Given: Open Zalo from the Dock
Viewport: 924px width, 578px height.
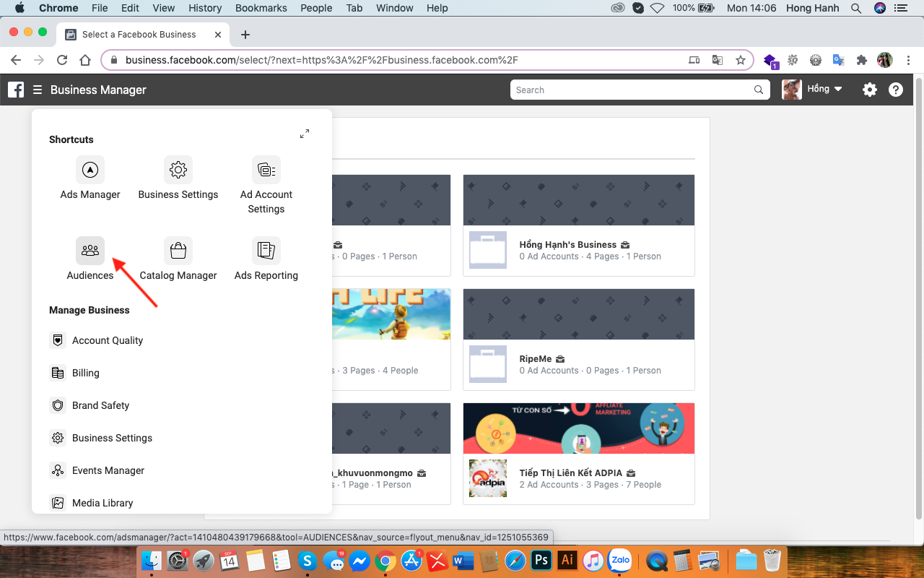Looking at the screenshot, I should (x=620, y=560).
